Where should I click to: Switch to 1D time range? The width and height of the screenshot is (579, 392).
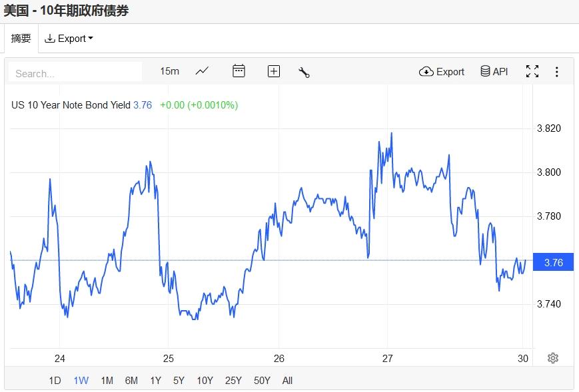(x=55, y=381)
